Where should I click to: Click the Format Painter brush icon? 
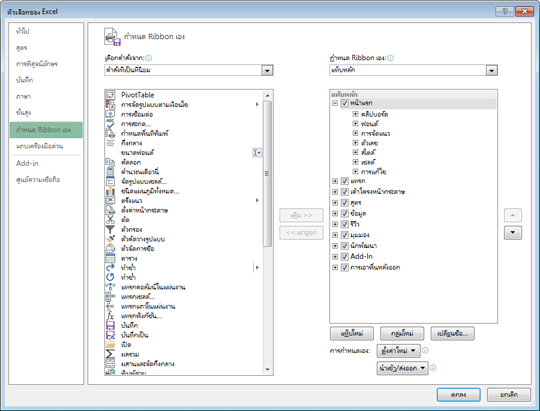[x=110, y=239]
